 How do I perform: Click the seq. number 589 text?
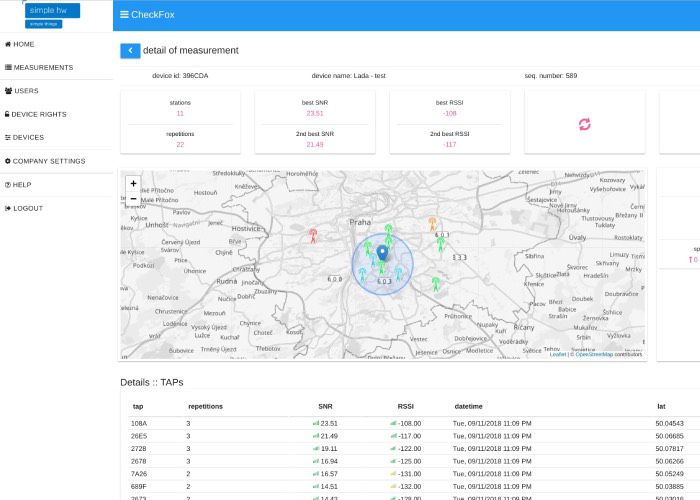tap(550, 76)
